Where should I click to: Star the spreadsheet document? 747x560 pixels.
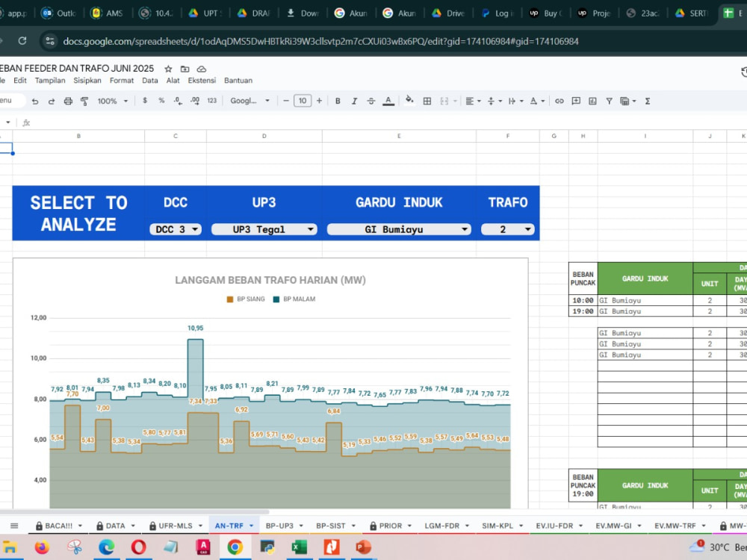tap(168, 69)
